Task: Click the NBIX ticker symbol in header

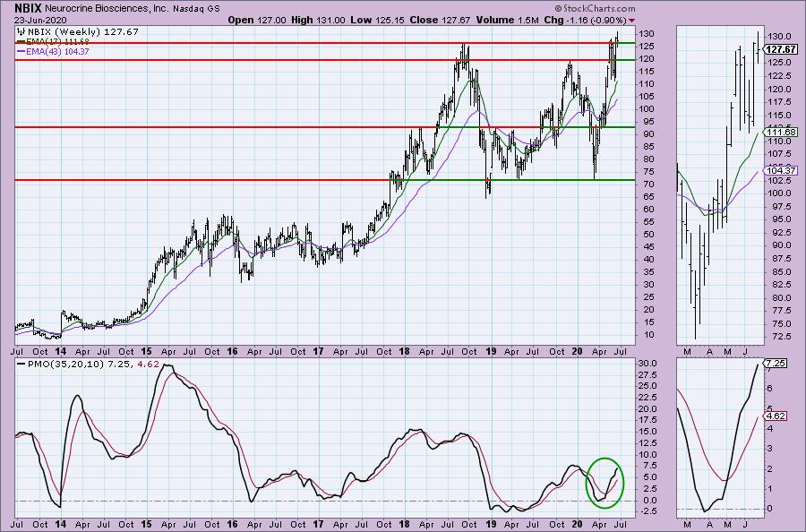Action: (x=28, y=8)
